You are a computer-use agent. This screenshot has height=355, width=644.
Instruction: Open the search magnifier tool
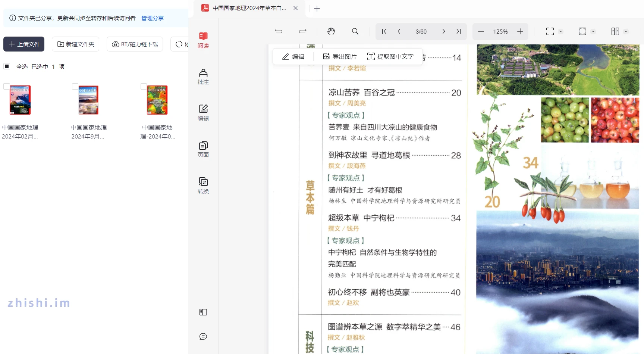[355, 31]
